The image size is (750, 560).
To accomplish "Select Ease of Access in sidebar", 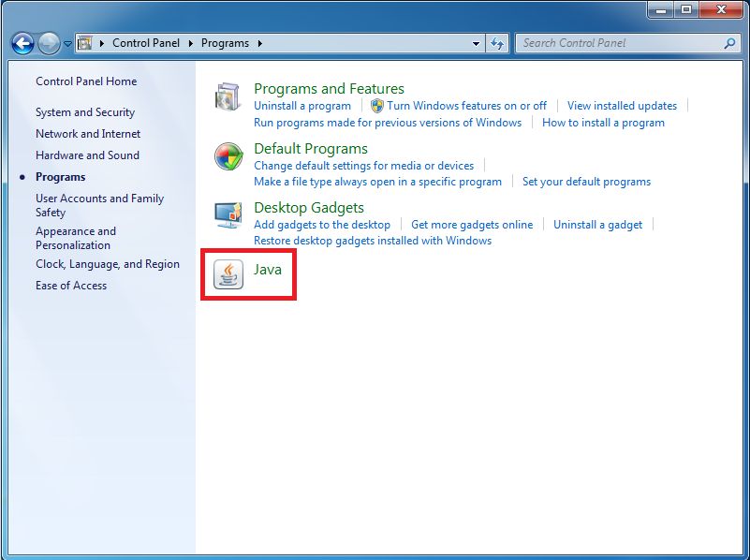I will click(70, 286).
